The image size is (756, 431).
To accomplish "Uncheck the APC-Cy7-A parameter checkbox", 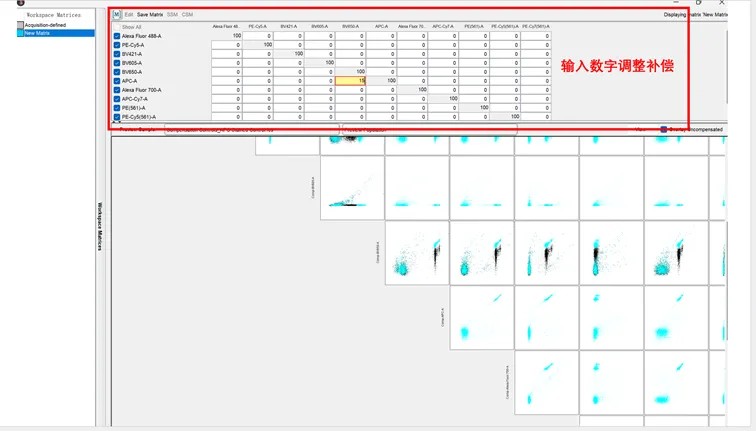I will coord(117,99).
